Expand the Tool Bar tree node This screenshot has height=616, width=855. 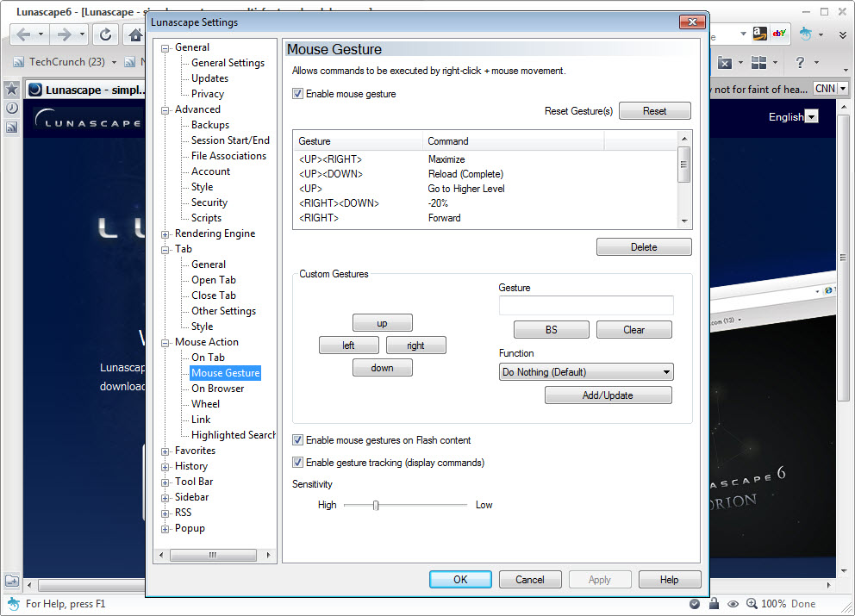coord(165,482)
